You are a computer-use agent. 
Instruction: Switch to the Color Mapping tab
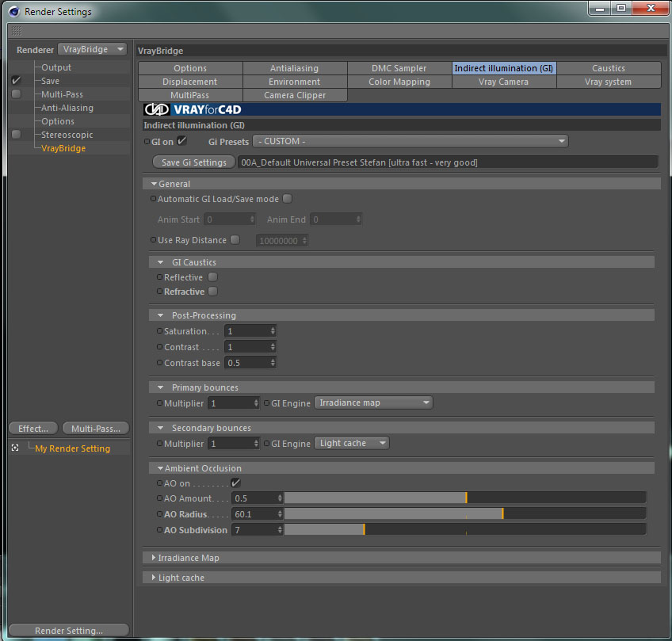coord(399,82)
